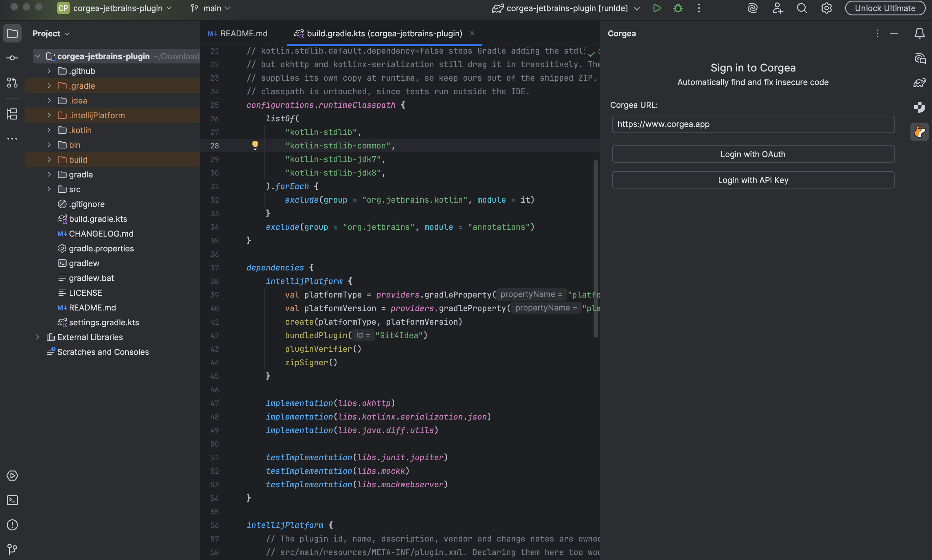Screen dimensions: 932x560
Task: Open Search Everywhere magnifier
Action: (802, 8)
